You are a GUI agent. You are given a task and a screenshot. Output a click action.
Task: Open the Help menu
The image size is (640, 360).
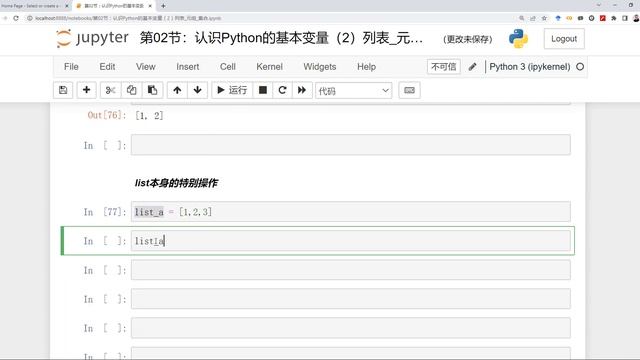pyautogui.click(x=367, y=67)
